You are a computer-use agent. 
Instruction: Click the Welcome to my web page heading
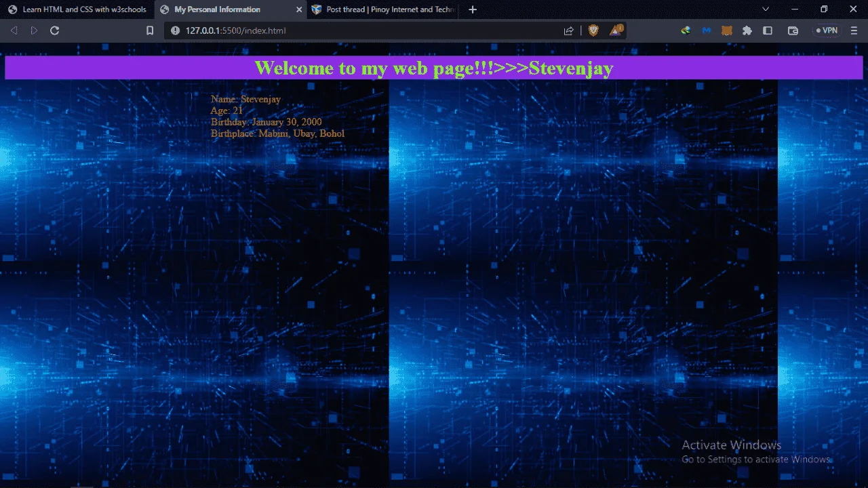[x=434, y=68]
